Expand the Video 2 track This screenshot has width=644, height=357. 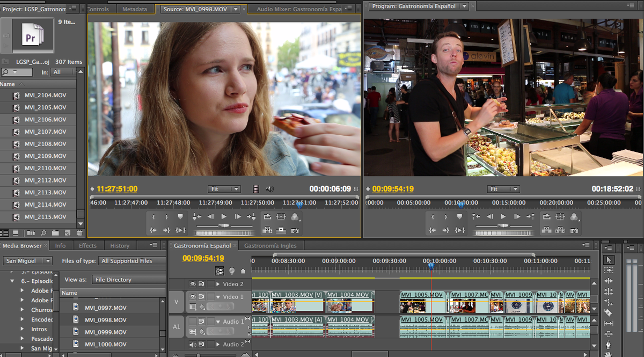coord(218,284)
